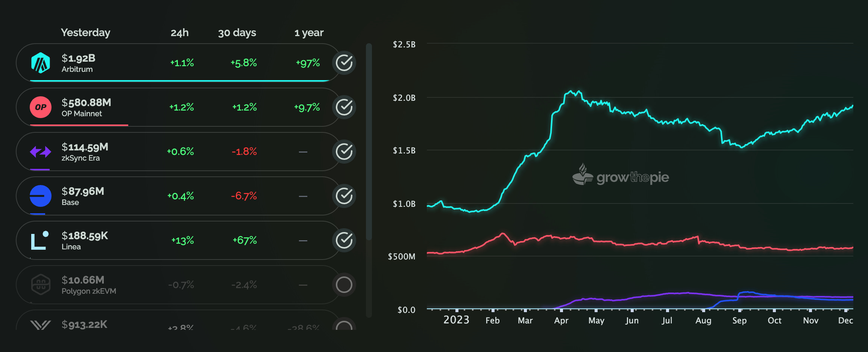Select the Base $87.96M value

click(x=83, y=191)
